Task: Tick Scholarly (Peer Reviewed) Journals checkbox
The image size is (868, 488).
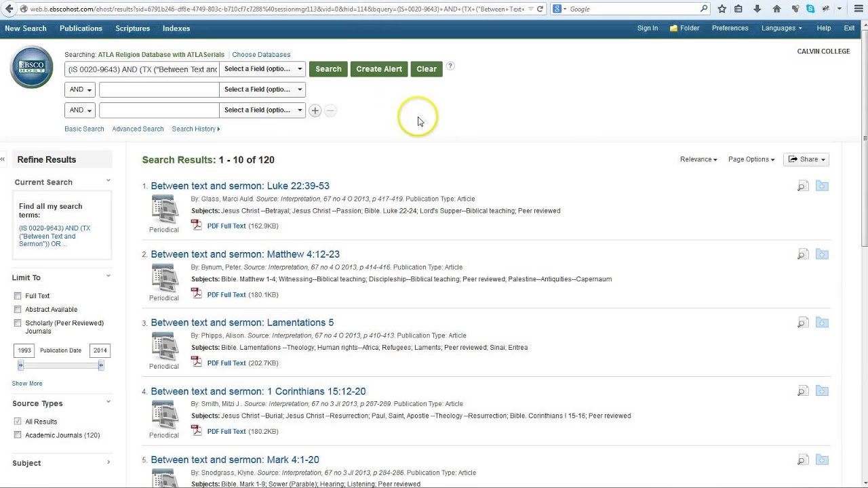Action: point(18,323)
